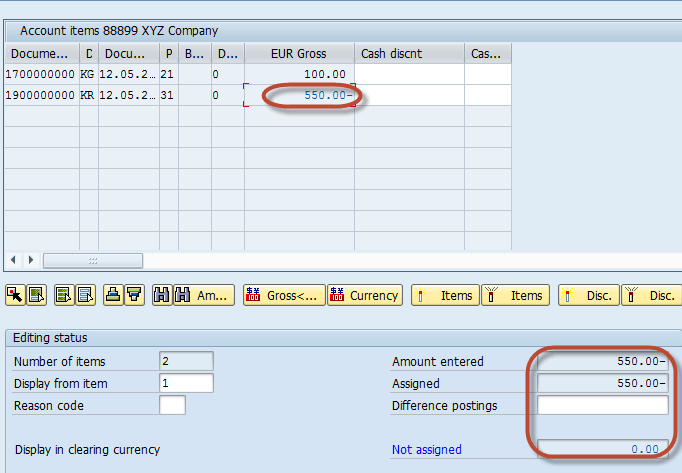Click the Disc. button with plain pencil icon
This screenshot has height=473, width=682.
pos(588,295)
